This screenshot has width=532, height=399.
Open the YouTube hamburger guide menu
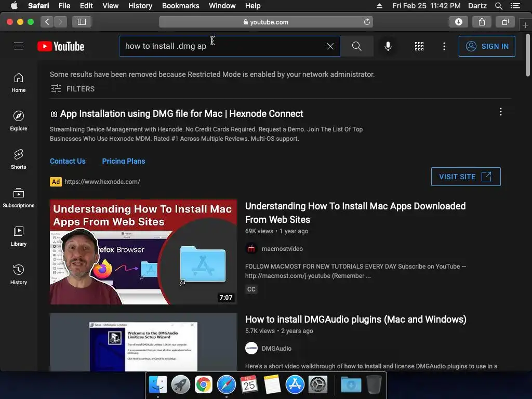(19, 46)
